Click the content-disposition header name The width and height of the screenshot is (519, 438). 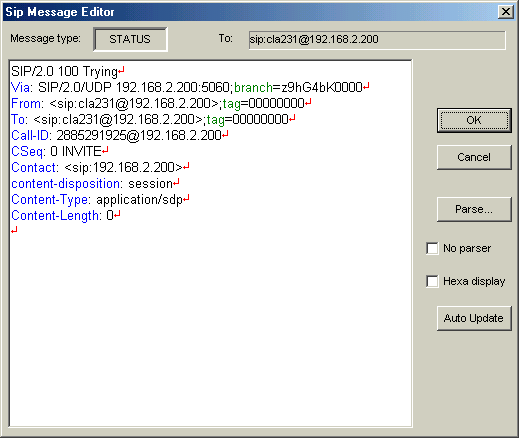pyautogui.click(x=66, y=183)
